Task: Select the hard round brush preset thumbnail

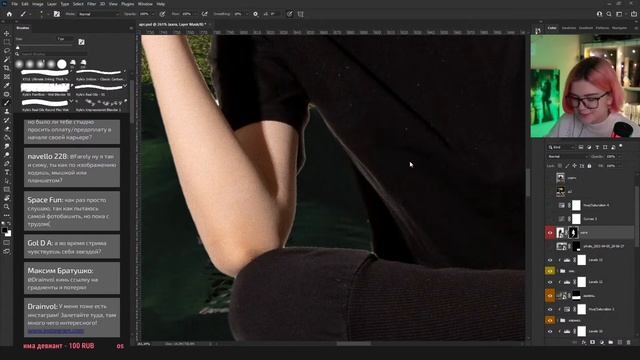Action: click(x=62, y=64)
